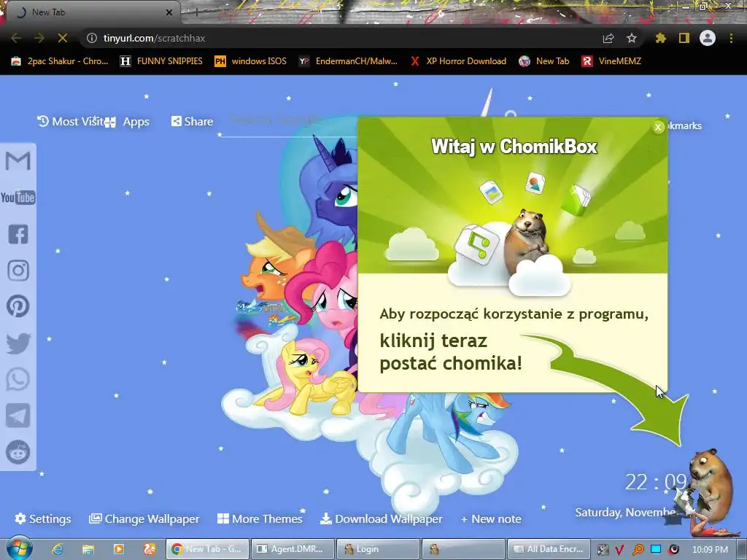Go forward in browser history
The width and height of the screenshot is (747, 560).
(39, 38)
